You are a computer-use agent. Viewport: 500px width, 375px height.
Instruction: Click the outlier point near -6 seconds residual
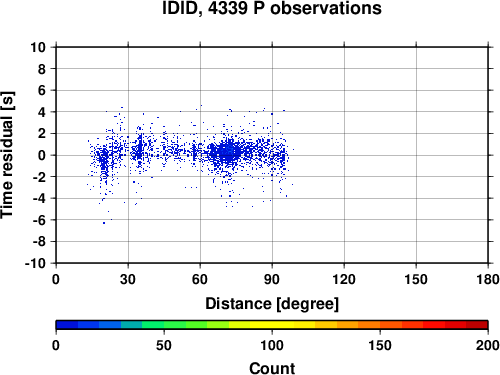(104, 223)
